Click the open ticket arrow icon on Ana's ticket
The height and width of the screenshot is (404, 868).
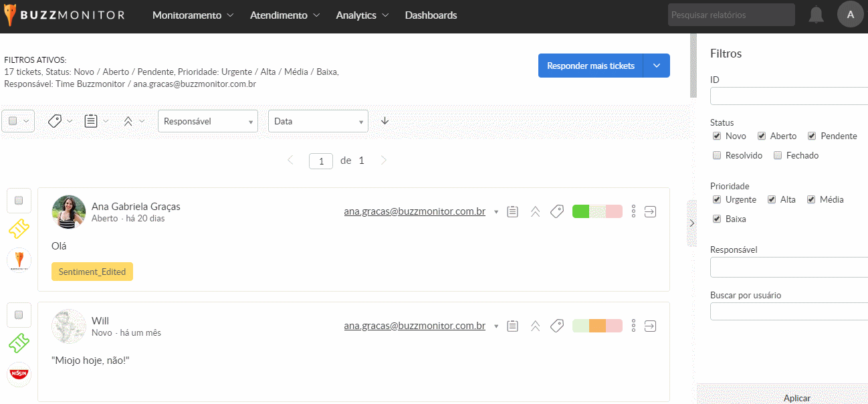tap(650, 212)
